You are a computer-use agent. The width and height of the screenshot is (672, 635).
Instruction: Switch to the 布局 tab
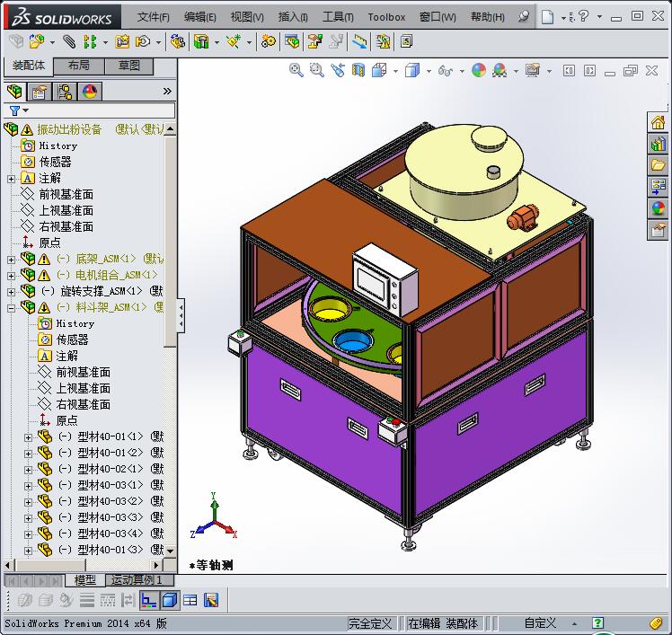[x=78, y=66]
